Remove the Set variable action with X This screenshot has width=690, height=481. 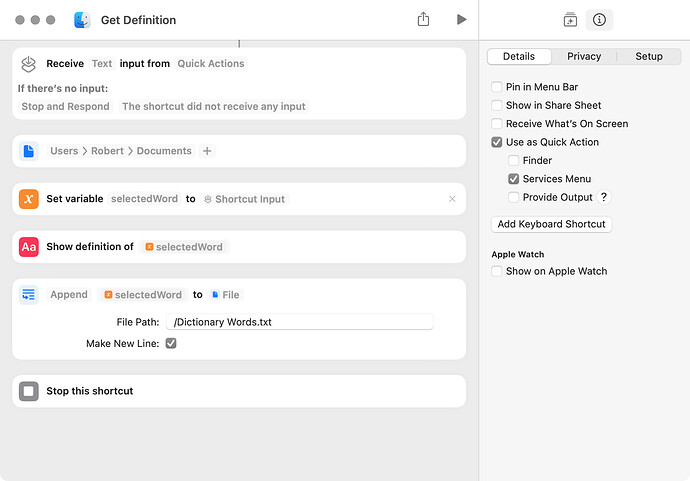452,199
